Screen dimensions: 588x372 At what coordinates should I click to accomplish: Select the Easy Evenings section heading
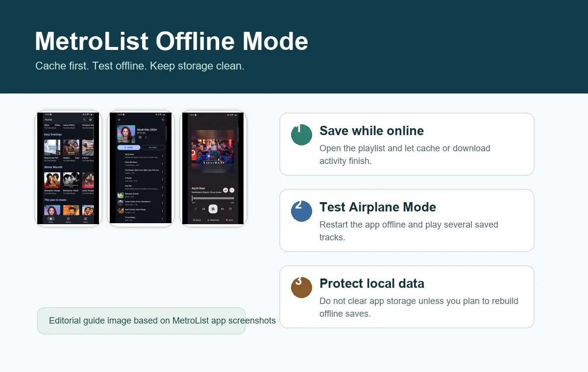tap(53, 134)
